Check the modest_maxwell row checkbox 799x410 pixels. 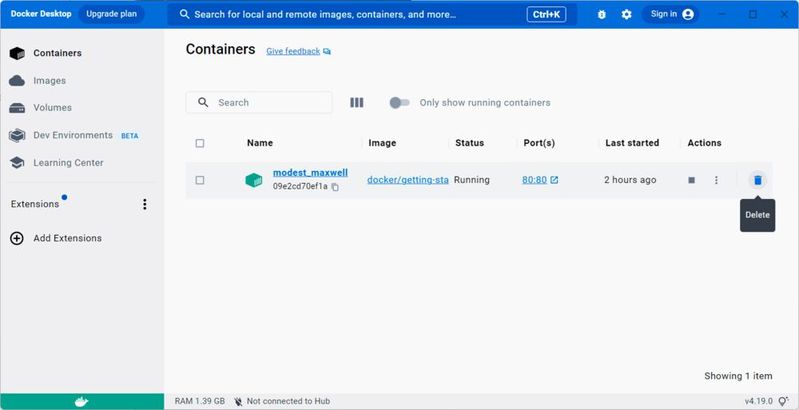[x=200, y=180]
